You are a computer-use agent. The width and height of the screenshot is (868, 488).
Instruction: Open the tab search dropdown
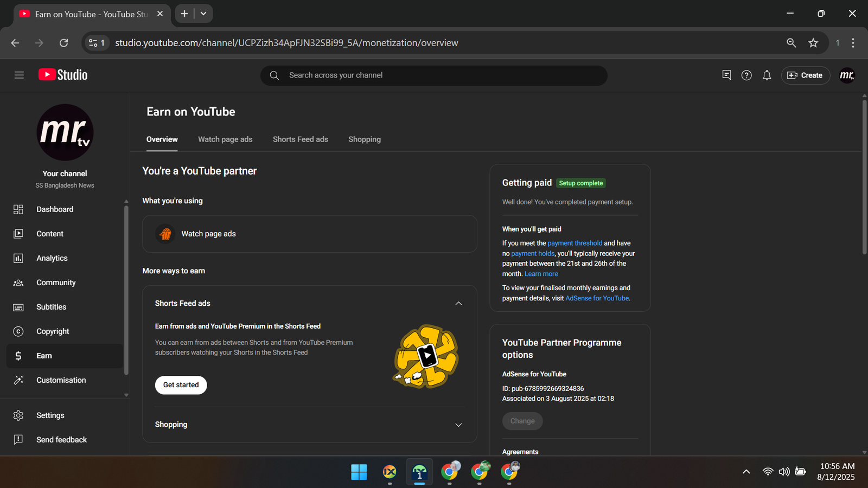point(203,14)
